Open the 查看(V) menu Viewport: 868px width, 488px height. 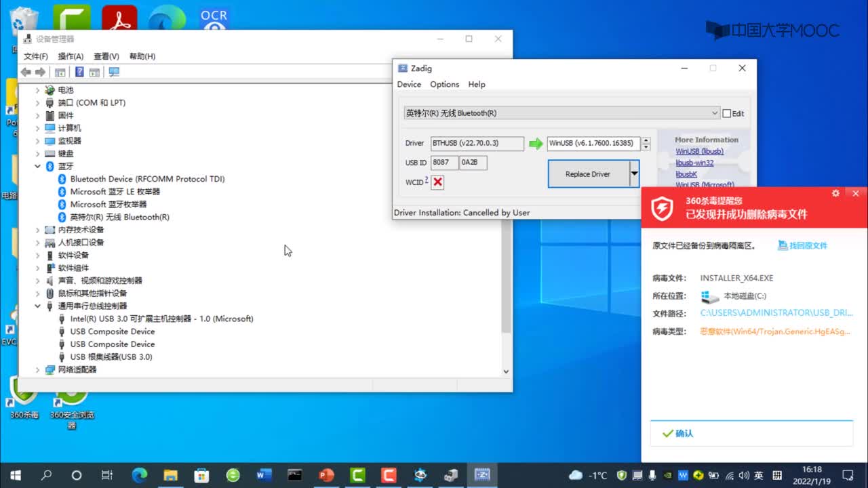click(106, 56)
